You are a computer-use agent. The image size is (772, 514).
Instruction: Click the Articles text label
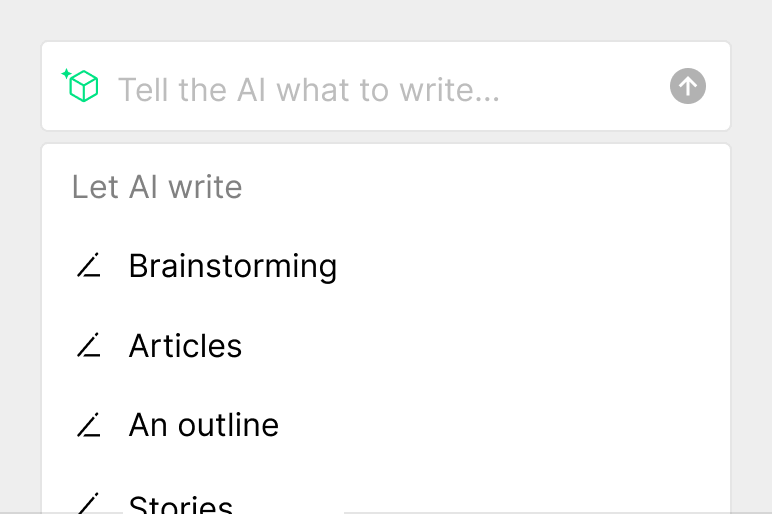coord(185,346)
